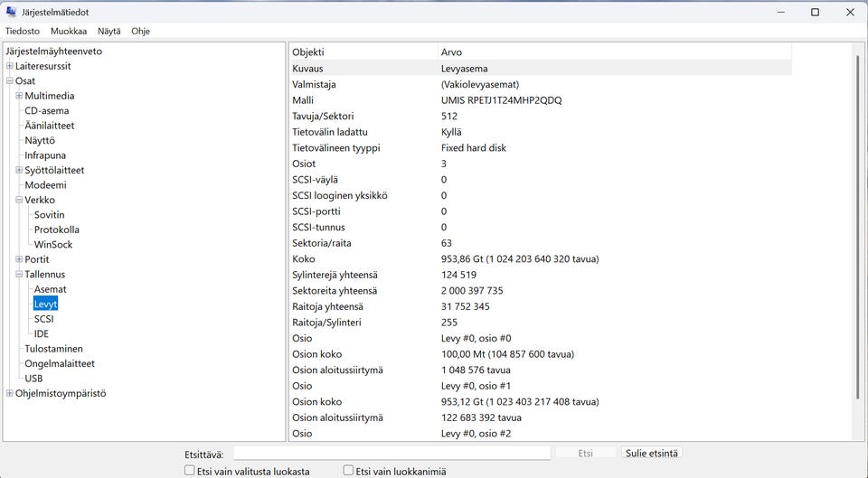Click the value Levy #0, osio #0
This screenshot has height=478, width=868.
[476, 338]
